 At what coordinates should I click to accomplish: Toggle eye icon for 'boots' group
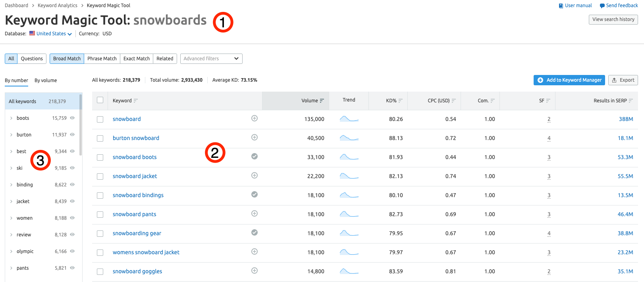point(72,118)
